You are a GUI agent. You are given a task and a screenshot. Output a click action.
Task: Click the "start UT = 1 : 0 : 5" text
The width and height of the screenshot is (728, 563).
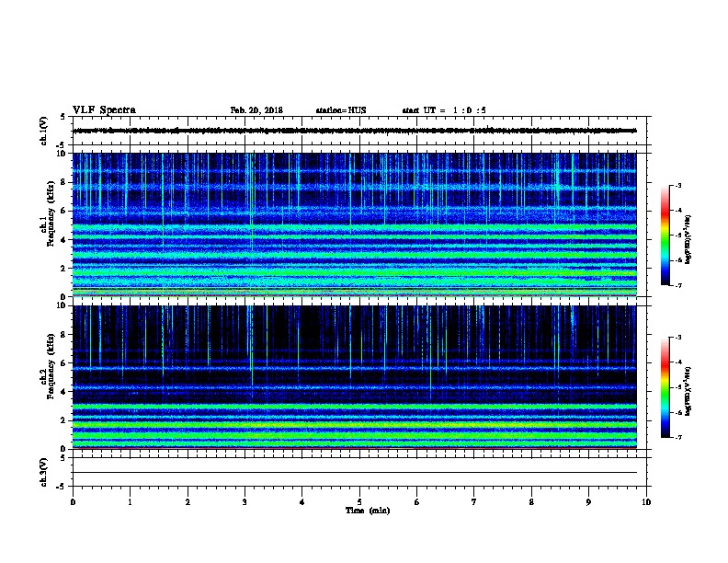click(444, 110)
